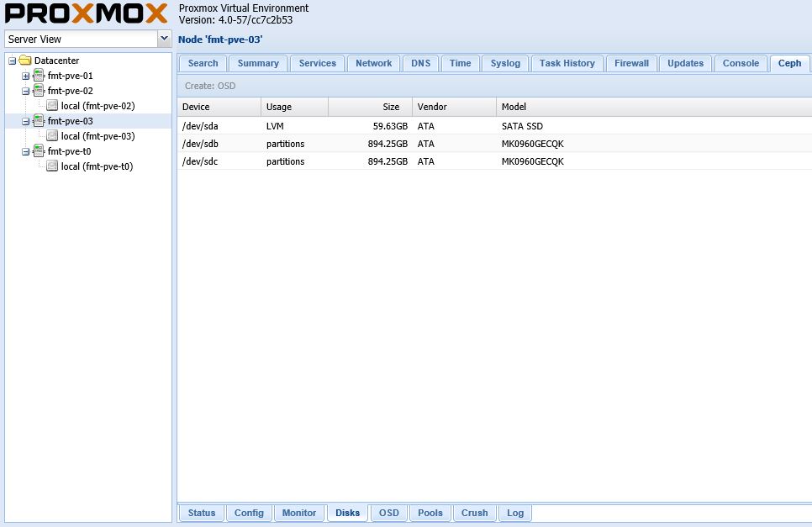The image size is (812, 527).
Task: Click the local (fmt-pve-03) storage icon
Action: coord(52,136)
